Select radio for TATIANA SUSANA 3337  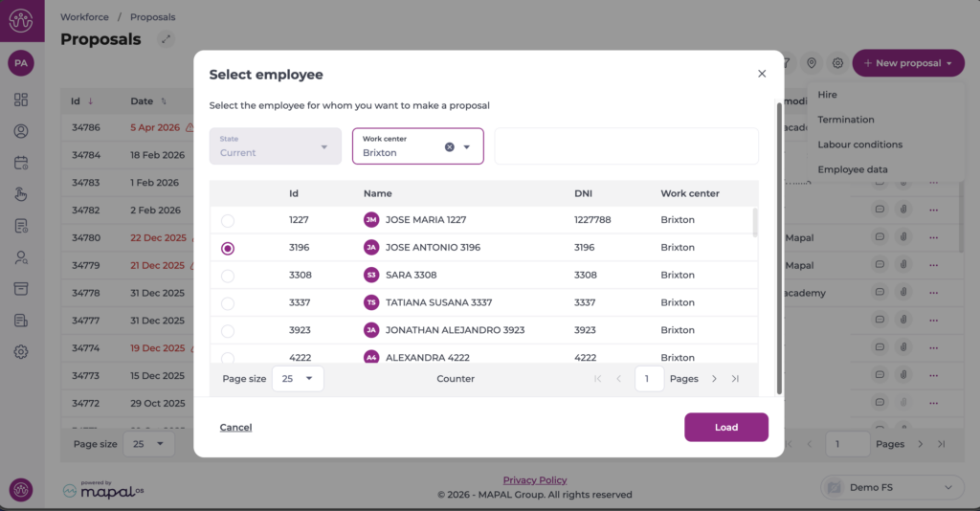[x=228, y=303]
